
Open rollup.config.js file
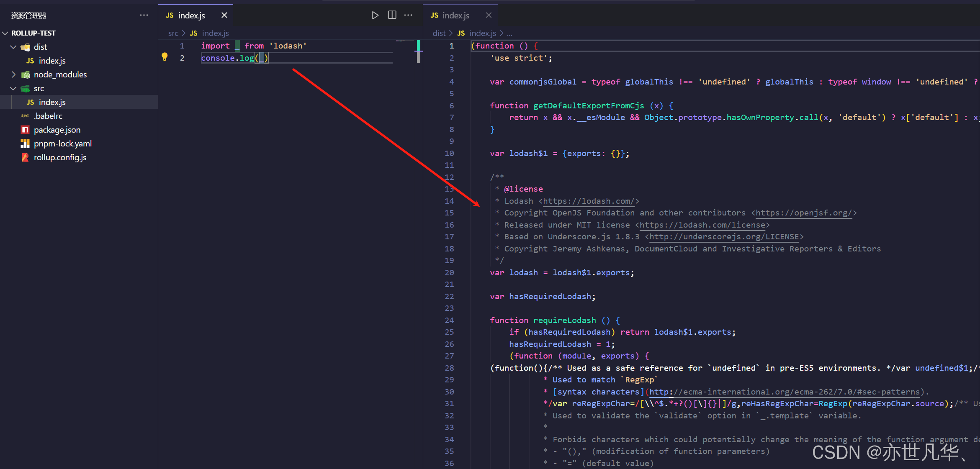[60, 157]
